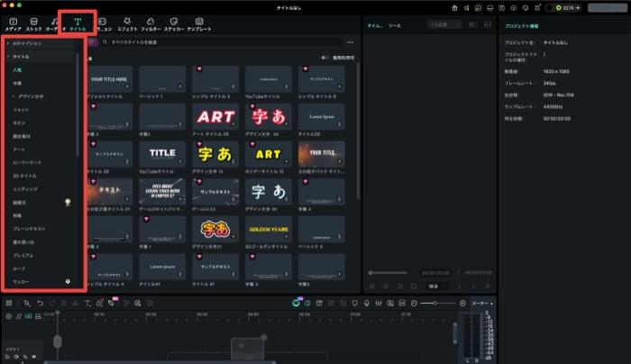Toggle video track visibility eye icon
This screenshot has width=631, height=364.
click(34, 357)
